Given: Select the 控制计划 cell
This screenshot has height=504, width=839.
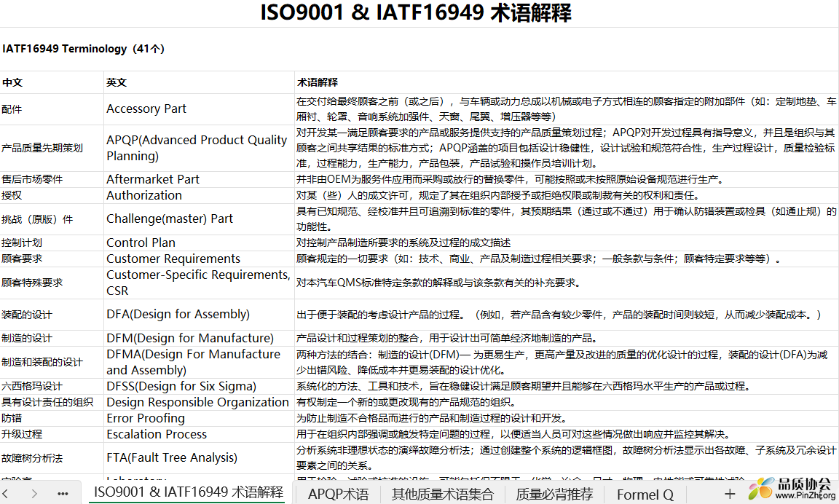Looking at the screenshot, I should pyautogui.click(x=52, y=243).
